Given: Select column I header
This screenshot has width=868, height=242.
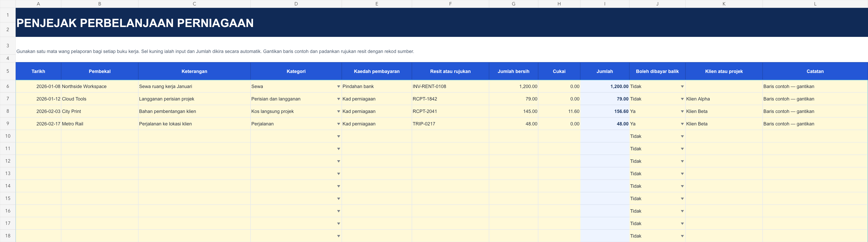Looking at the screenshot, I should [605, 4].
